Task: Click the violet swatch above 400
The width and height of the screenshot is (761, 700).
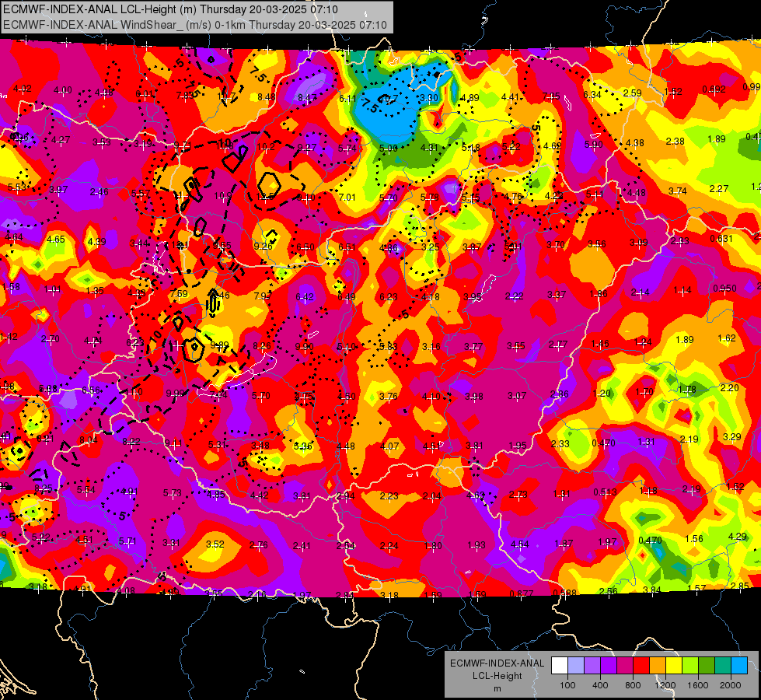Action: [608, 666]
